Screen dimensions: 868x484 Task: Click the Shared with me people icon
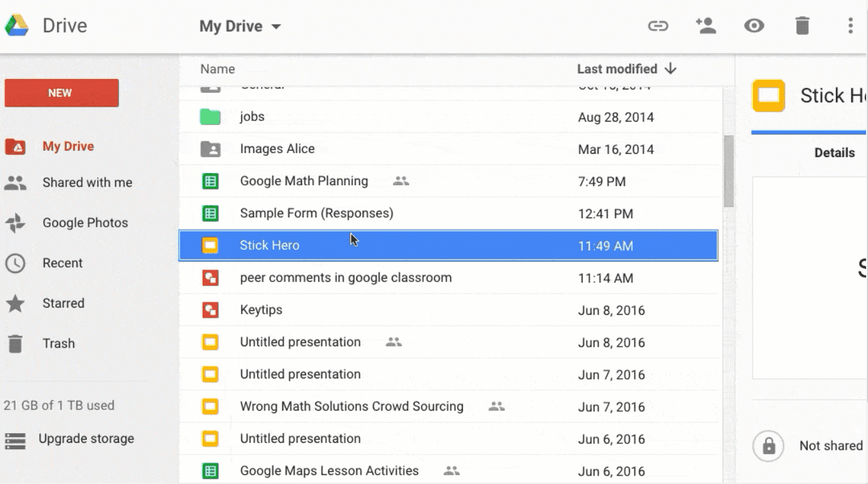(15, 183)
